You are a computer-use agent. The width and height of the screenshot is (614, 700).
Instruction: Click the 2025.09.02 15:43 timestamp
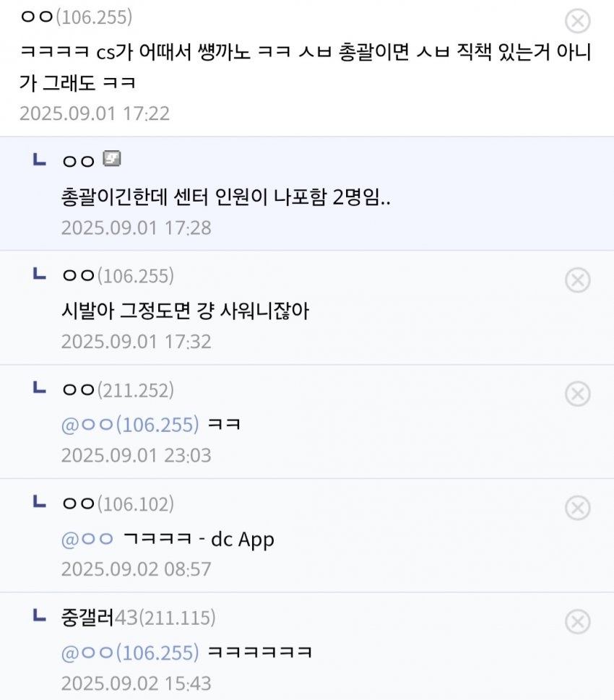(136, 683)
